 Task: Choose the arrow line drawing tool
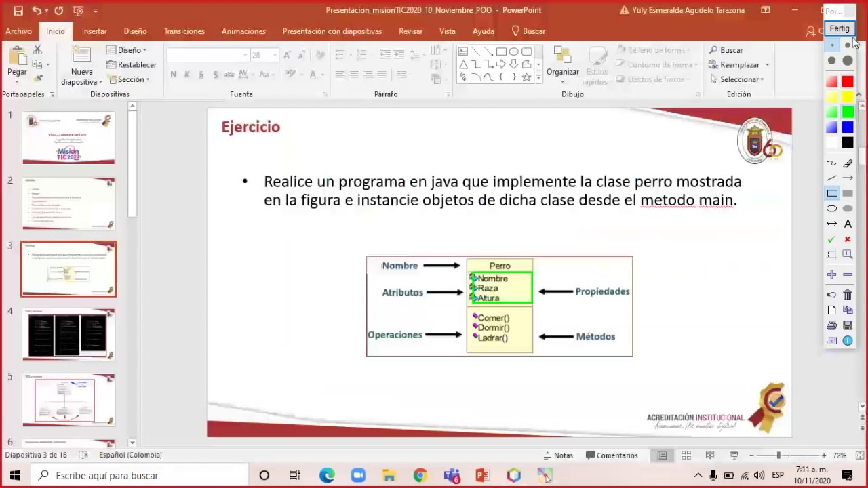[x=848, y=178]
